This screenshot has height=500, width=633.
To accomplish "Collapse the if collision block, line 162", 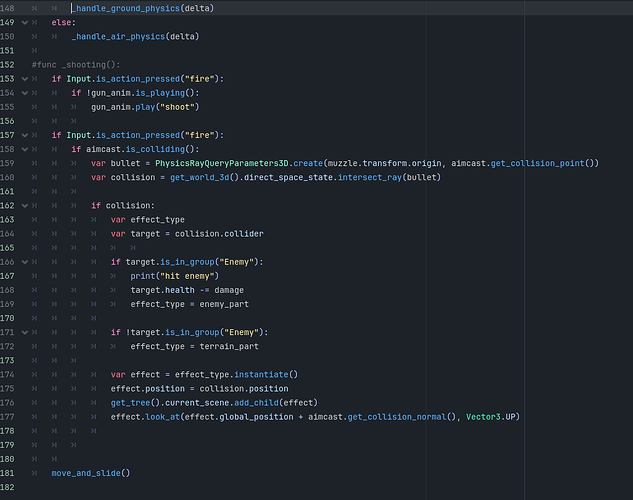I will (x=25, y=206).
